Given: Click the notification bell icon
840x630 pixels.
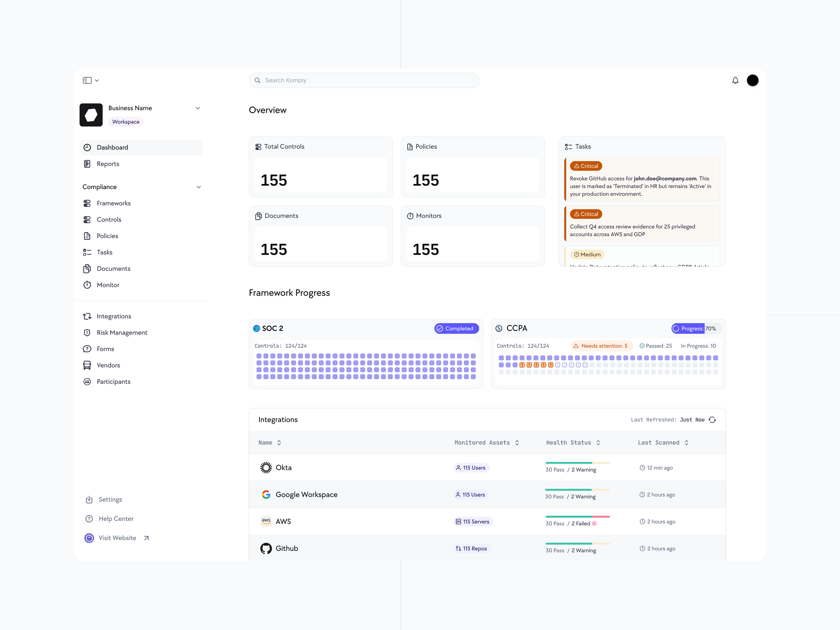Looking at the screenshot, I should 735,80.
